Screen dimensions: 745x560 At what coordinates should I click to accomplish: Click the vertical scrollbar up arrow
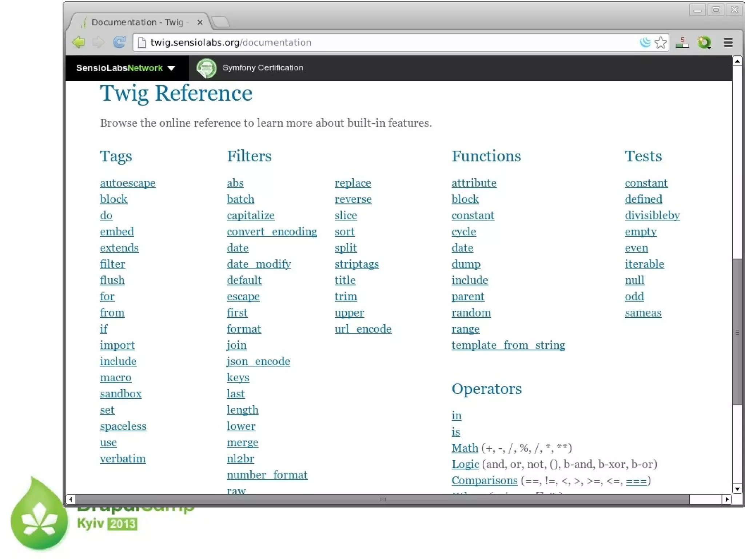737,61
